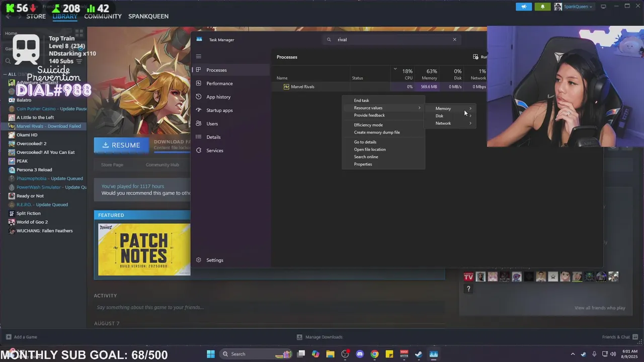Click the Services puzzle icon

pos(199,150)
